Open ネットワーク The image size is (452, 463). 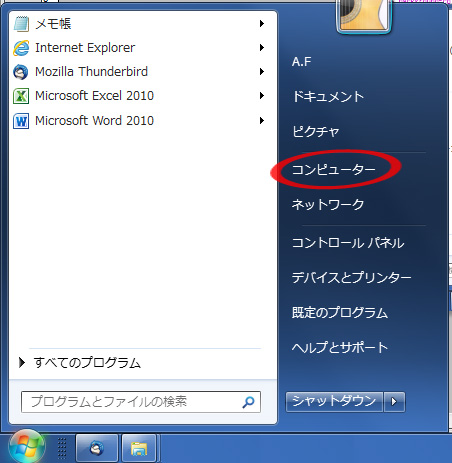[328, 204]
